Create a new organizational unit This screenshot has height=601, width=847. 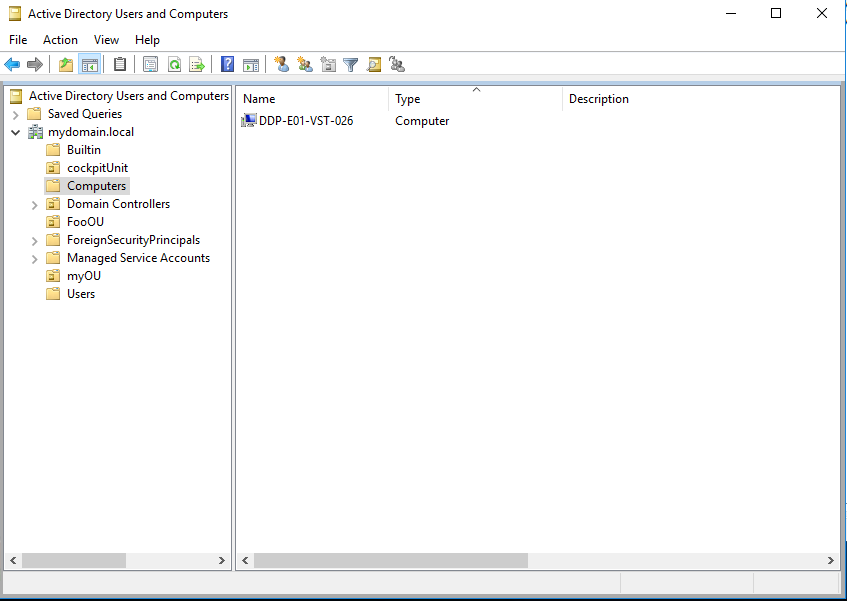point(328,65)
